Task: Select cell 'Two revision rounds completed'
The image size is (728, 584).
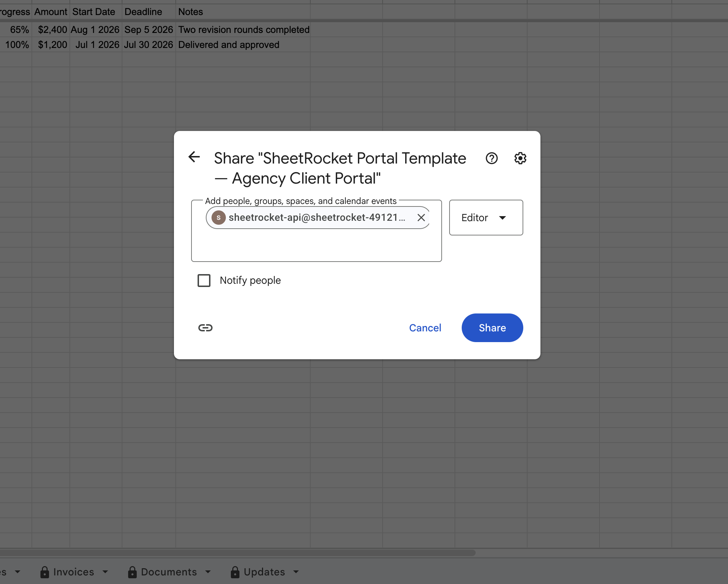Action: 244,30
